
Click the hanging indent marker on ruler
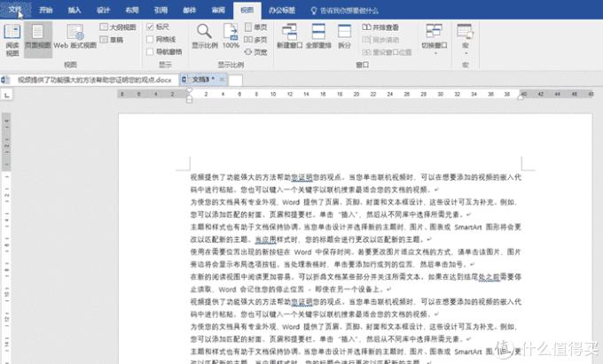click(x=189, y=97)
